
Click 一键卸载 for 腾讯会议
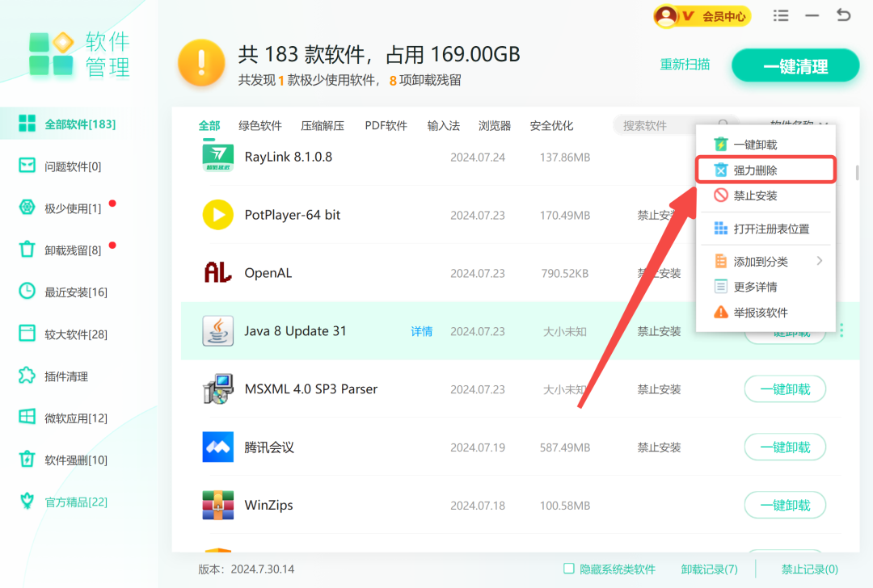(x=785, y=447)
